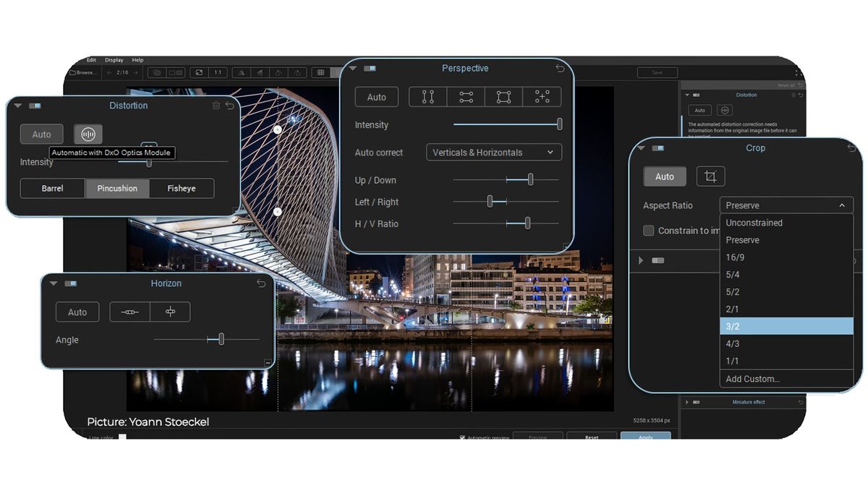Check the Constrain to image box in Crop panel
This screenshot has height=488, width=868.
pyautogui.click(x=649, y=231)
